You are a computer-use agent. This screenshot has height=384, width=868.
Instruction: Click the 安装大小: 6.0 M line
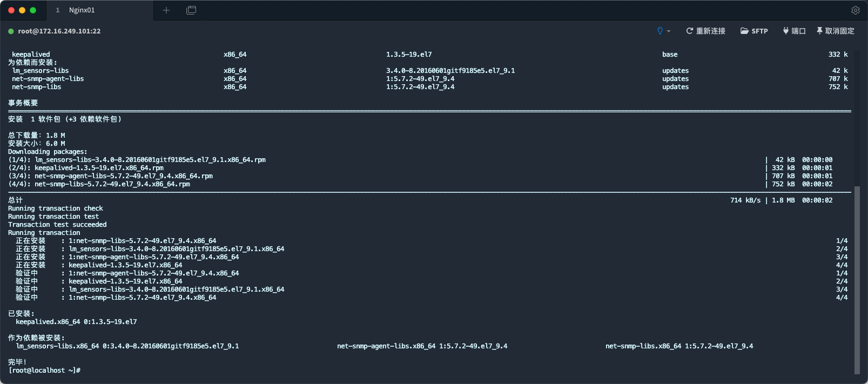click(x=37, y=144)
